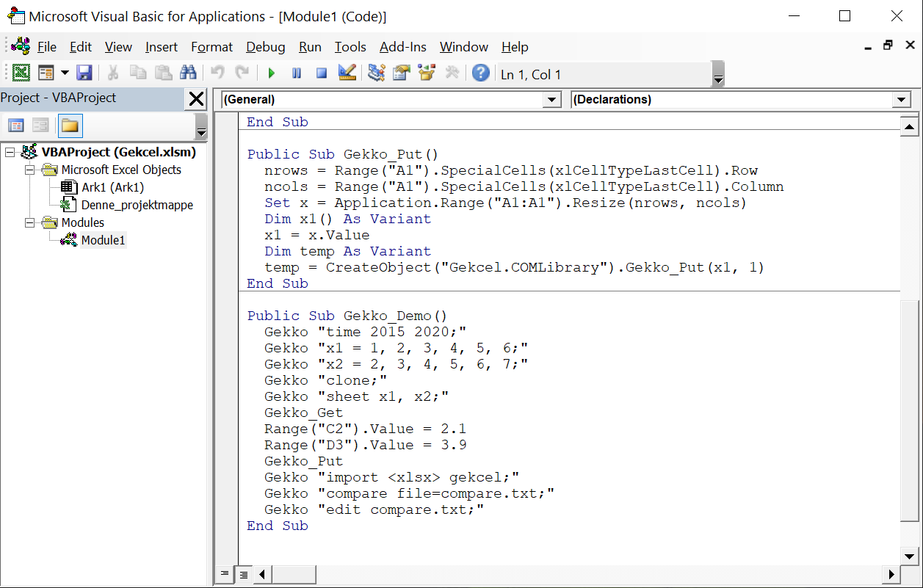Open the Project Explorer toolbar icon
Screen dimensions: 923x588
pos(377,73)
